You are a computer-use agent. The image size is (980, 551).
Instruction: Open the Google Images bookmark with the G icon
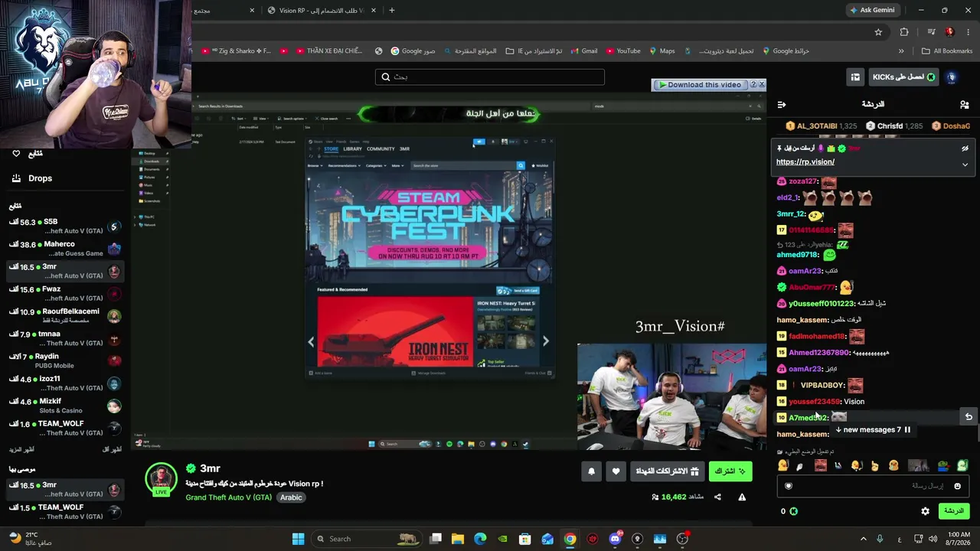pos(413,51)
